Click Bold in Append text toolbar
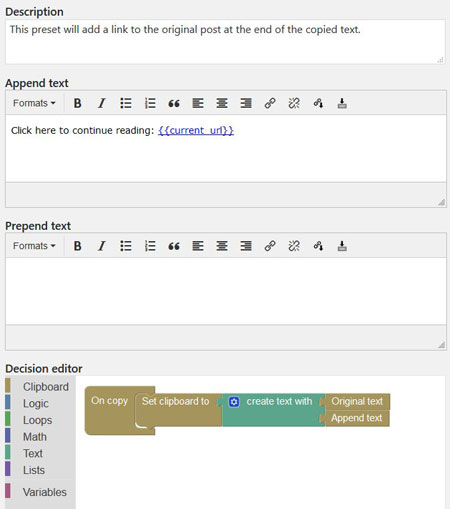 77,103
